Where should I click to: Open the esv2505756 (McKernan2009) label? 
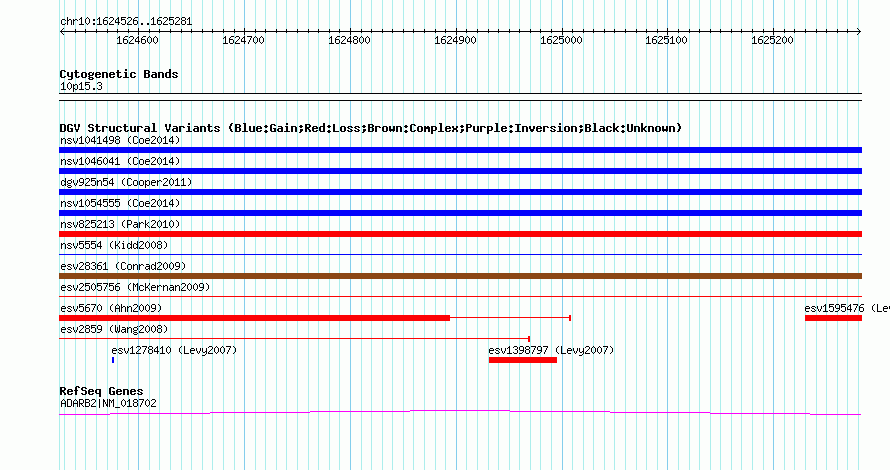pos(135,287)
